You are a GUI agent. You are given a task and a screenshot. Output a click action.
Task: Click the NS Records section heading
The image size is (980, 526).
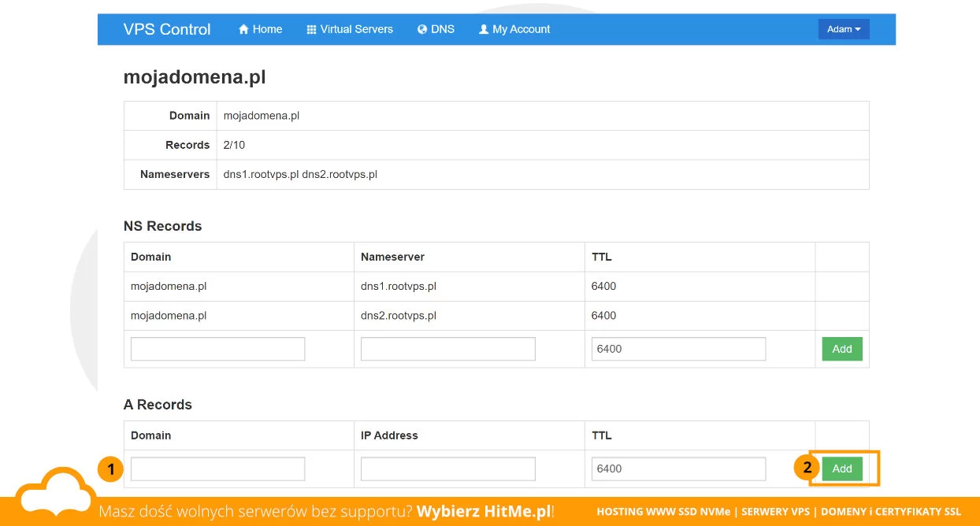pyautogui.click(x=163, y=226)
